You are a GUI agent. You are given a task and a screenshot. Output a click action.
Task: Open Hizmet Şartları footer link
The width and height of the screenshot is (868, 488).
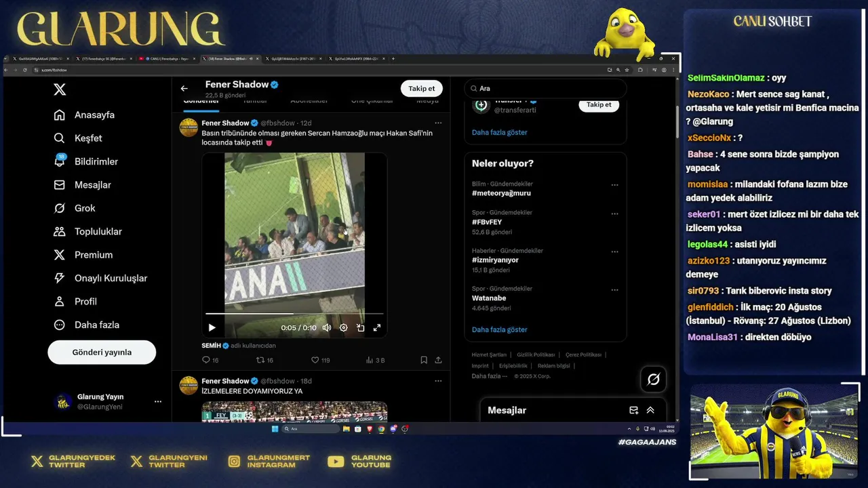pos(489,354)
